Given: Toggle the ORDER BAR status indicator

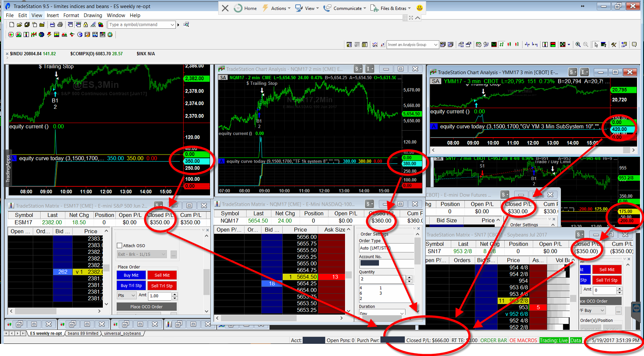Looking at the screenshot, I should pyautogui.click(x=494, y=340).
